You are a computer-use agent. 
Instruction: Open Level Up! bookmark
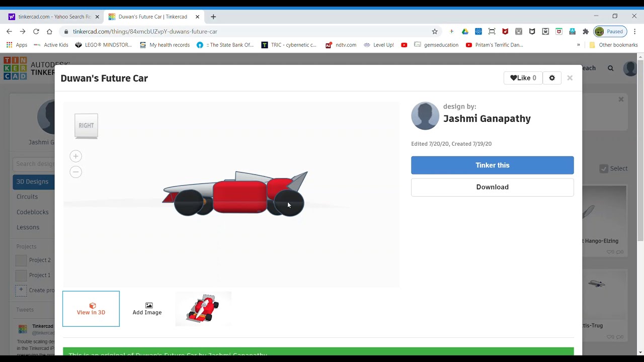click(379, 45)
